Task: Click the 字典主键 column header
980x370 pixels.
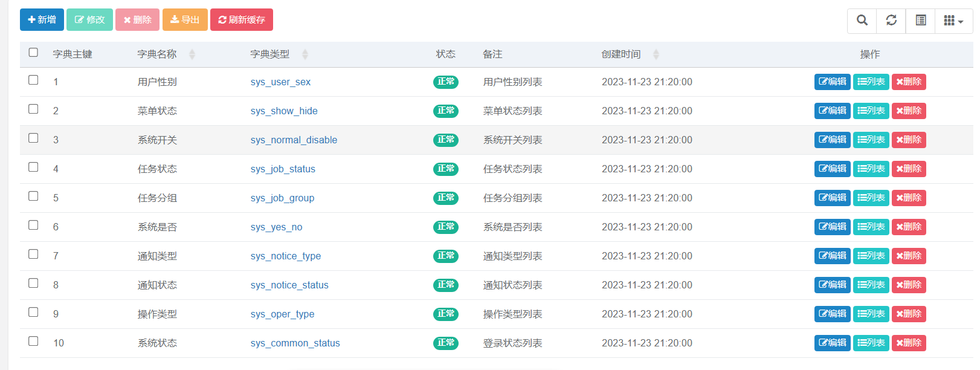Action: click(73, 54)
